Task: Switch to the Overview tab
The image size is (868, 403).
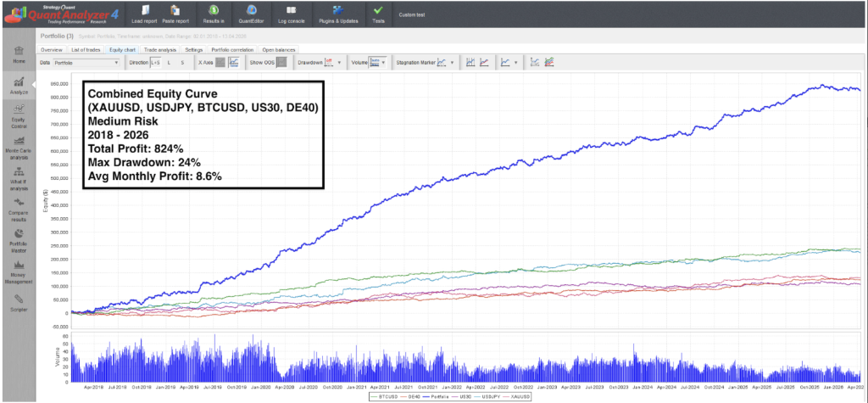Action: (52, 50)
